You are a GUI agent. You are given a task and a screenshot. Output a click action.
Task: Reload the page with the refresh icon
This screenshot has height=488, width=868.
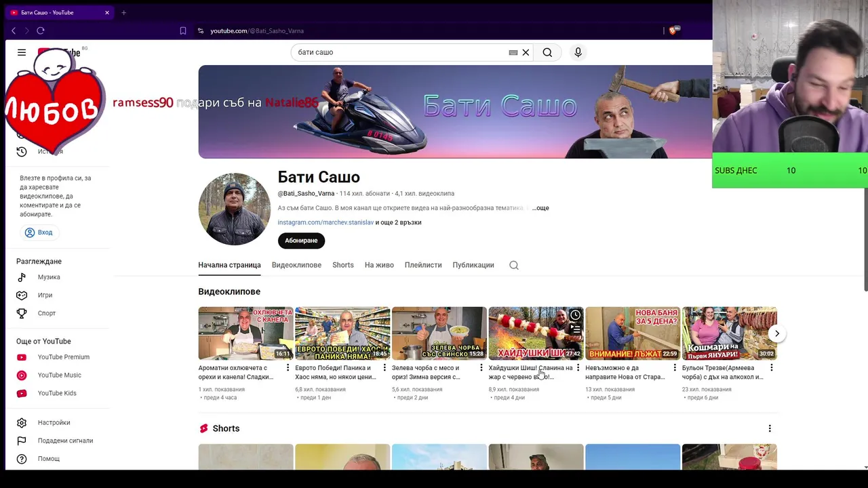[x=41, y=30]
